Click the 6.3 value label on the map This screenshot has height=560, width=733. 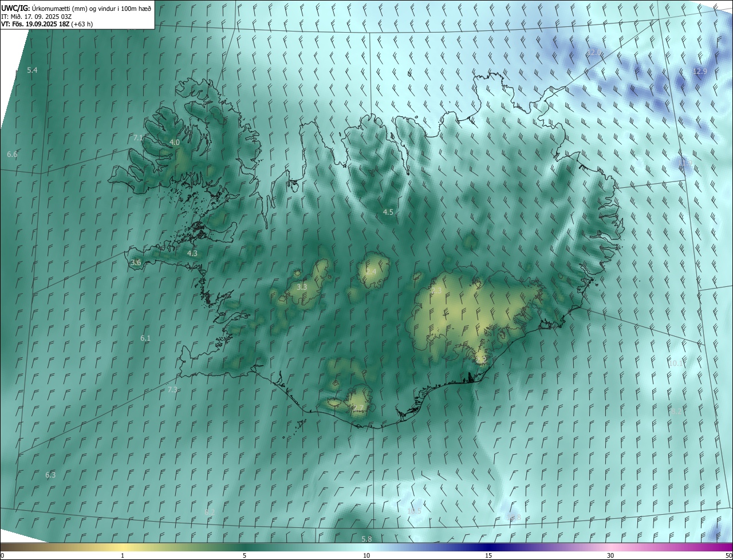point(50,475)
